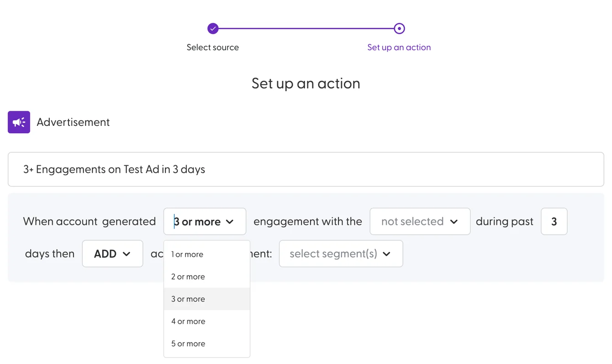Open the ADD action dropdown
612x364 pixels.
pyautogui.click(x=112, y=254)
